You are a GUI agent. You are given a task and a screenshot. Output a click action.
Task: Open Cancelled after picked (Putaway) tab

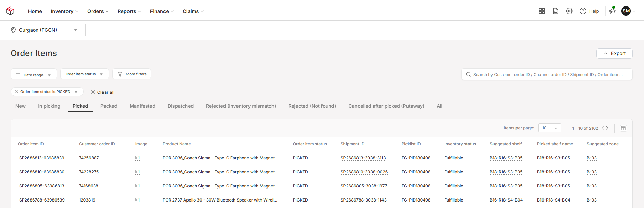point(386,106)
